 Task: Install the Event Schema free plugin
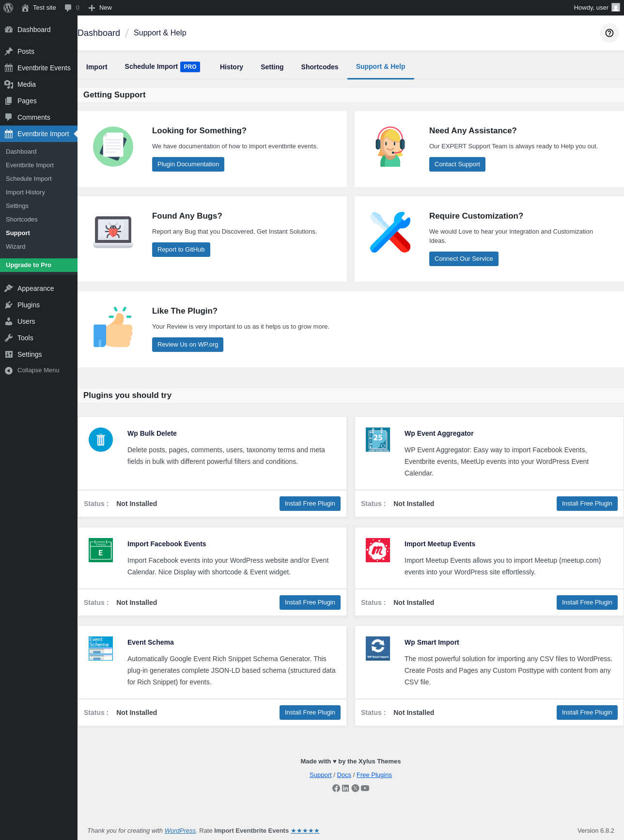(310, 713)
